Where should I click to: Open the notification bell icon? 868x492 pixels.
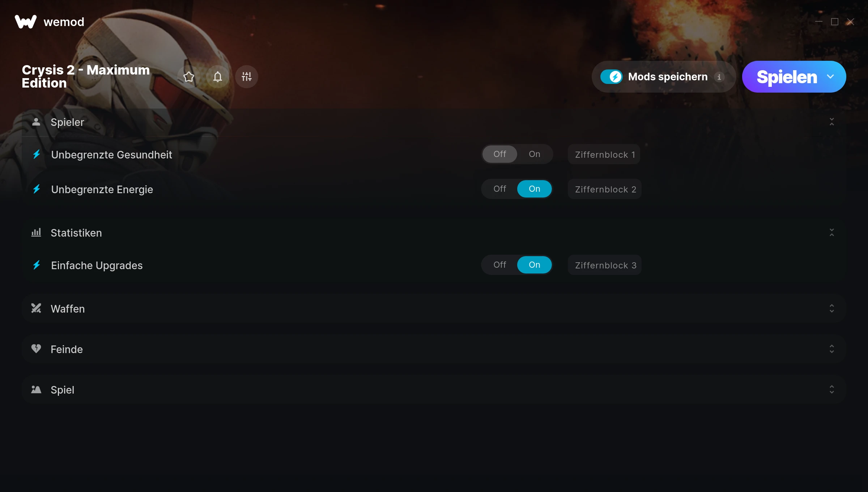[x=218, y=77]
